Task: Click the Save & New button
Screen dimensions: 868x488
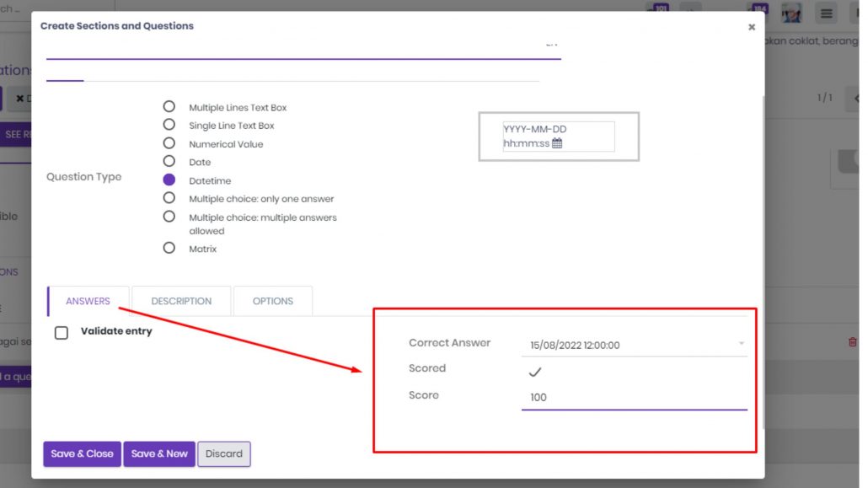Action: point(159,453)
